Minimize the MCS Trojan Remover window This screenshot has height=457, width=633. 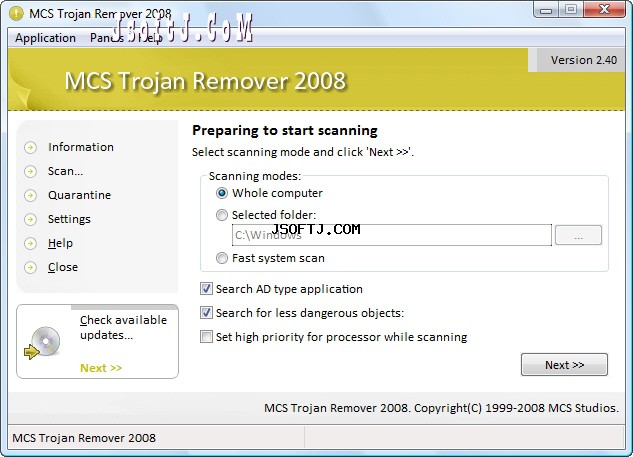[546, 10]
